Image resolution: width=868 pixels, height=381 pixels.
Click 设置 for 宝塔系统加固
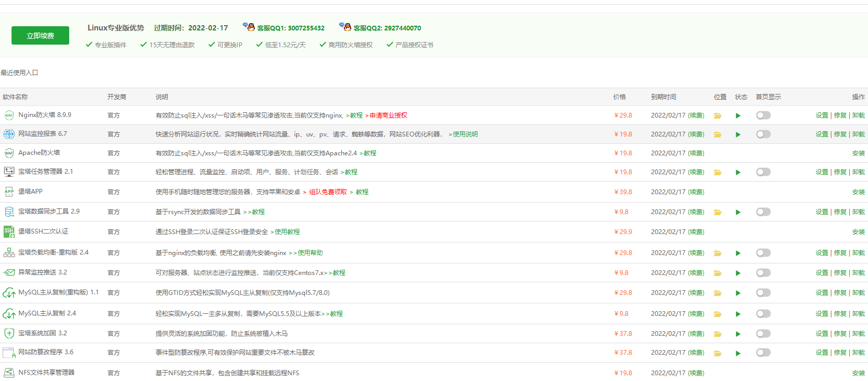coord(822,334)
